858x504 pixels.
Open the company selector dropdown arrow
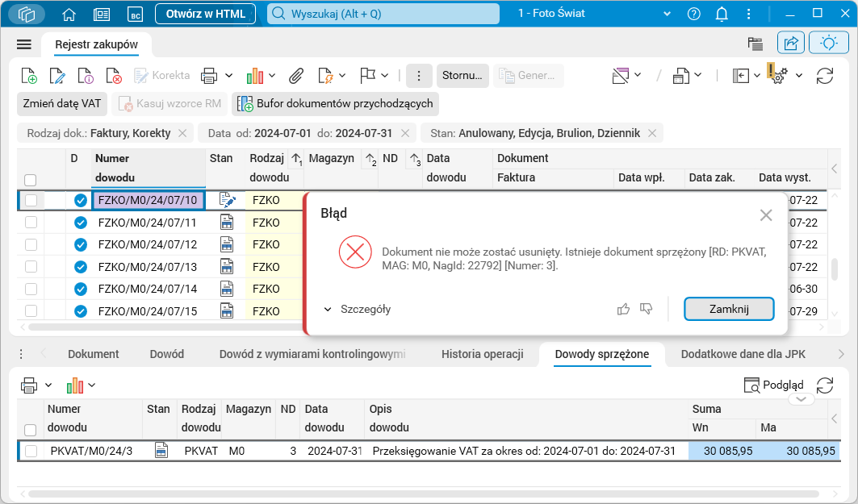tap(667, 15)
